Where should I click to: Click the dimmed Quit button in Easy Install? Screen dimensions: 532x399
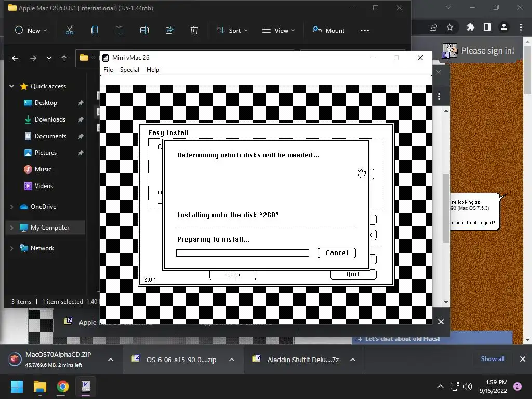(x=353, y=274)
